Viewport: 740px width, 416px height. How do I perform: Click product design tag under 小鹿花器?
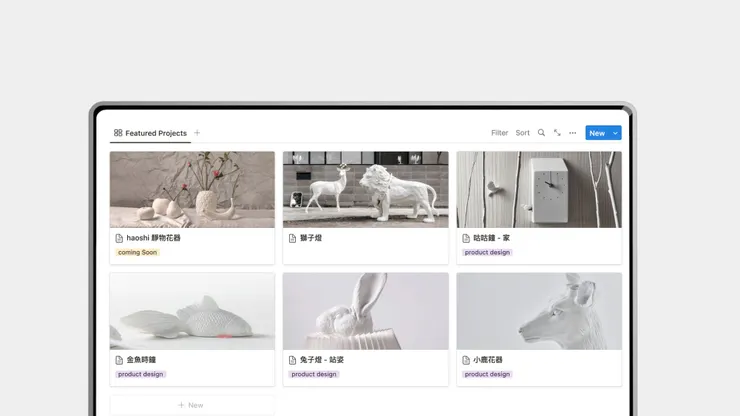click(487, 374)
